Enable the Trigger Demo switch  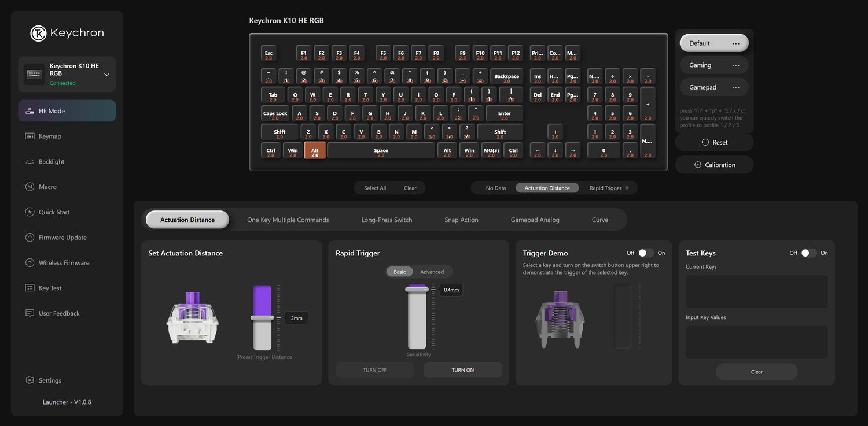(x=646, y=253)
